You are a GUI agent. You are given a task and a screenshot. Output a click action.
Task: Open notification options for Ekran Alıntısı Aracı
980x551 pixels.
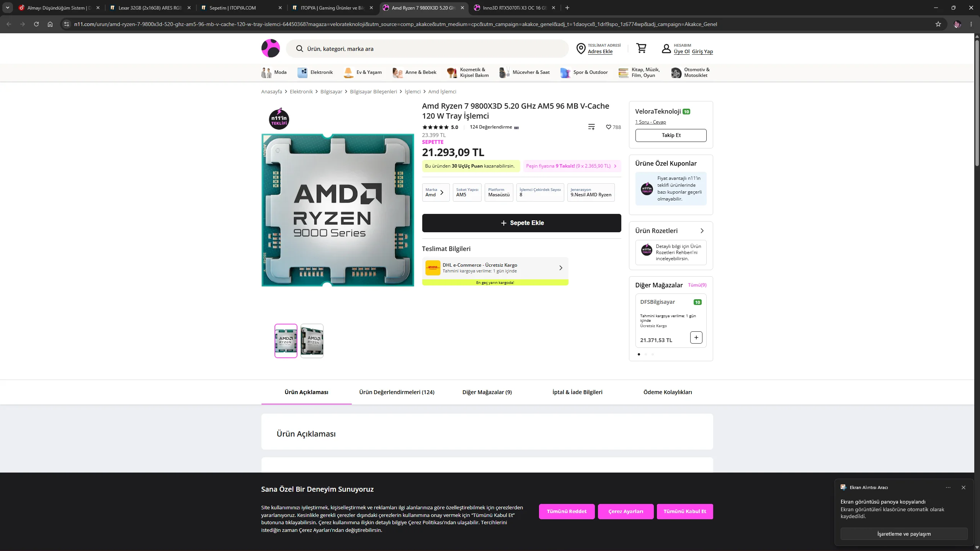tap(948, 487)
